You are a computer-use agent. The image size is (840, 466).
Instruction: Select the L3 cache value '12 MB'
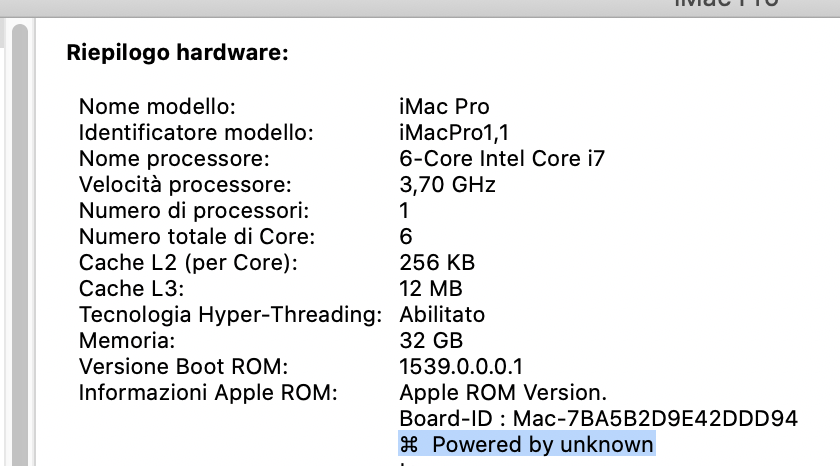431,288
